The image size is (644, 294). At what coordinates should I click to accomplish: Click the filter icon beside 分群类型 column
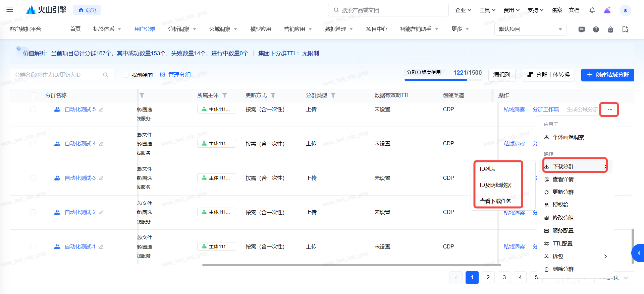tap(333, 95)
